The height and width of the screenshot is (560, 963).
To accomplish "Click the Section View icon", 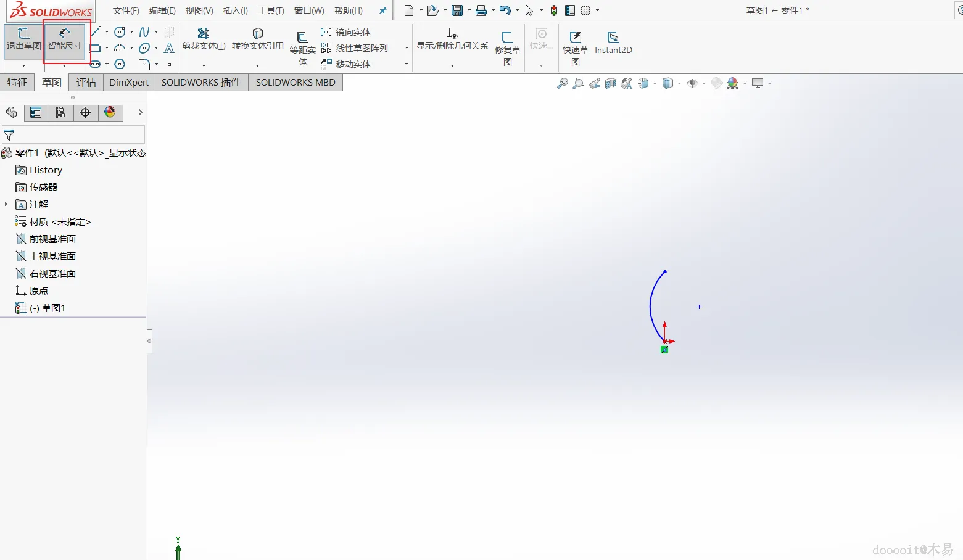I will point(611,83).
